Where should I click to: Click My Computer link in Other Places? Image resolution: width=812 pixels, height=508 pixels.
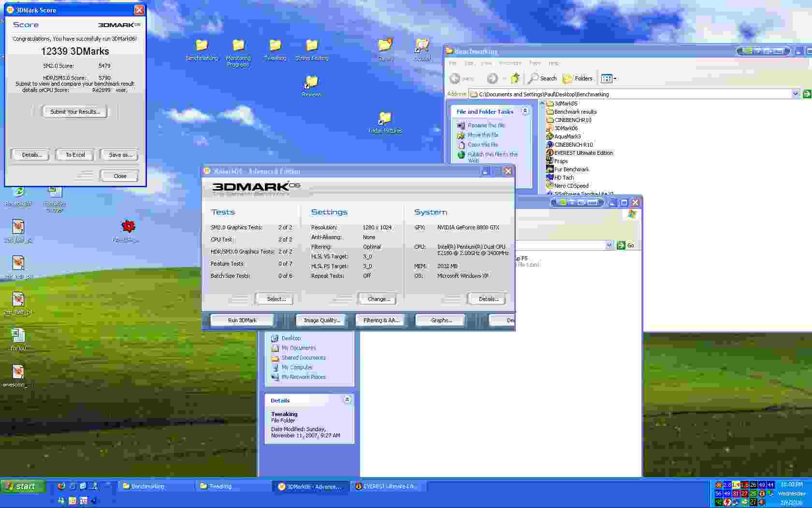point(297,367)
